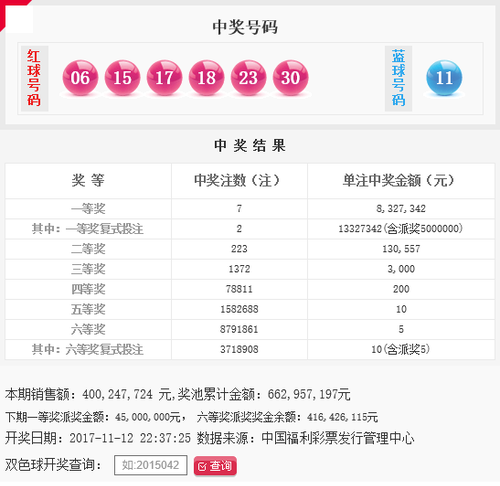Click remaining bonus 416,426,115元
Image resolution: width=500 pixels, height=486 pixels.
point(342,417)
